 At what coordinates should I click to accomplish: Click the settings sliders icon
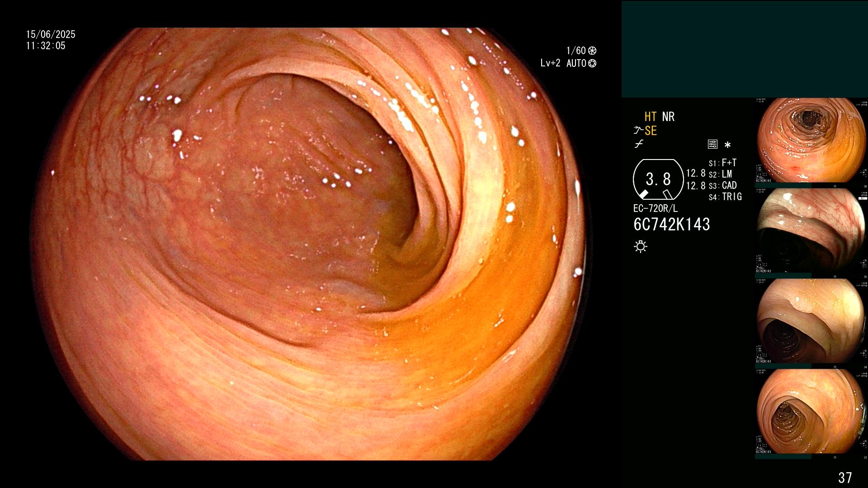(x=712, y=144)
